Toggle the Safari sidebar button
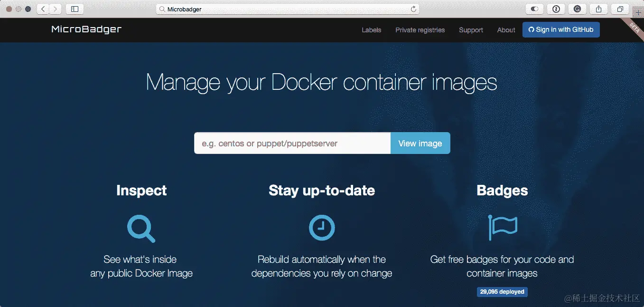Viewport: 644px width, 307px height. click(75, 9)
